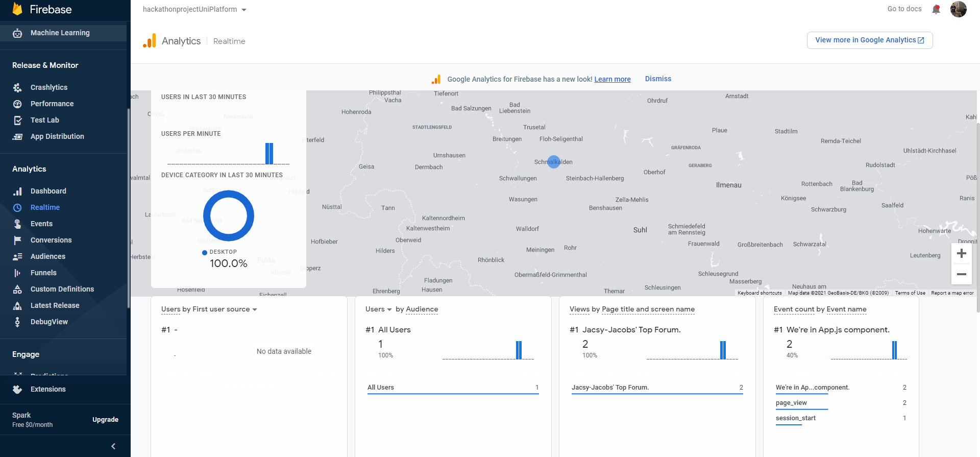
Task: Select the page_view event row
Action: coord(841,403)
